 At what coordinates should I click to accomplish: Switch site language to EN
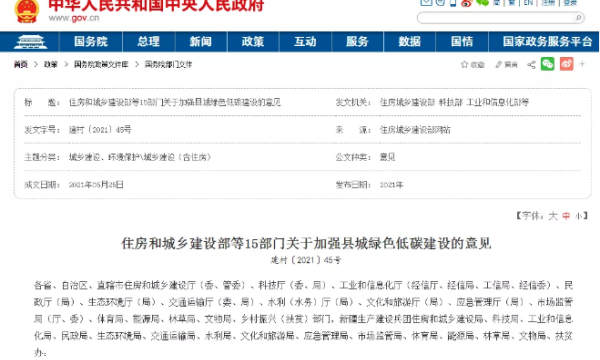pyautogui.click(x=528, y=3)
